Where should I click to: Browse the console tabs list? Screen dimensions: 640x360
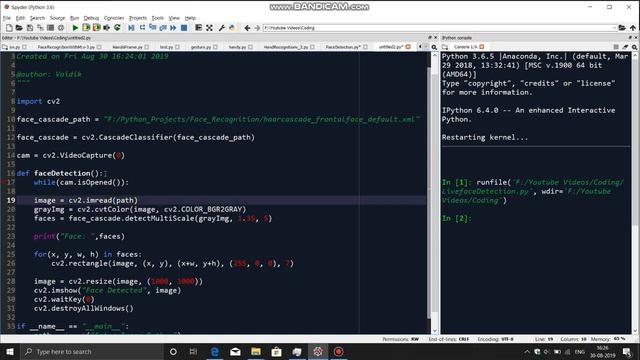pos(445,47)
